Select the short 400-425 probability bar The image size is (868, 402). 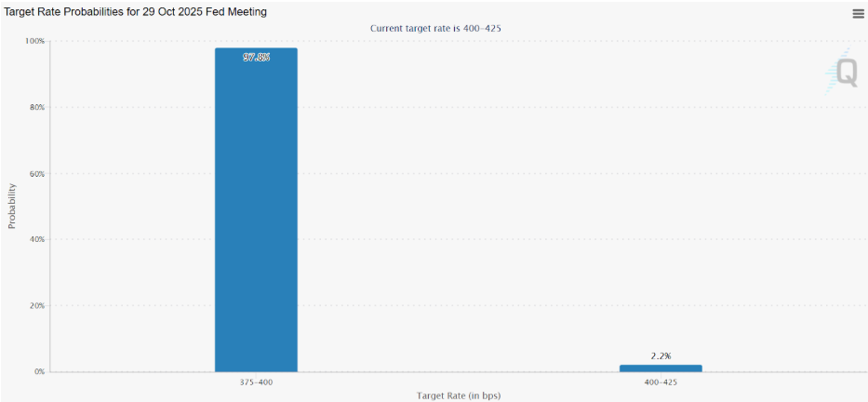[x=661, y=368]
